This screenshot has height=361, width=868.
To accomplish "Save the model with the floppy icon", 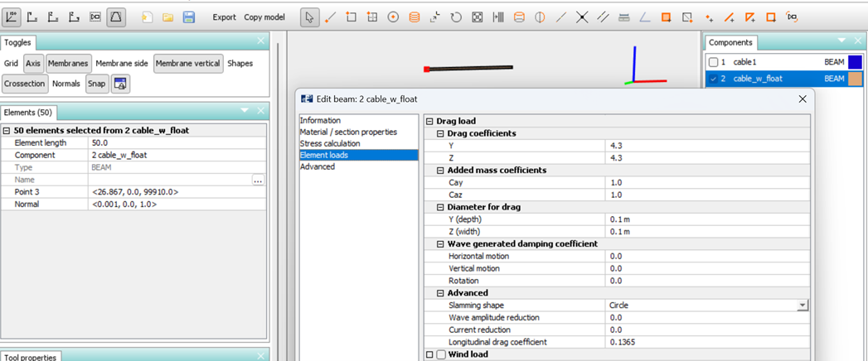I will (189, 17).
